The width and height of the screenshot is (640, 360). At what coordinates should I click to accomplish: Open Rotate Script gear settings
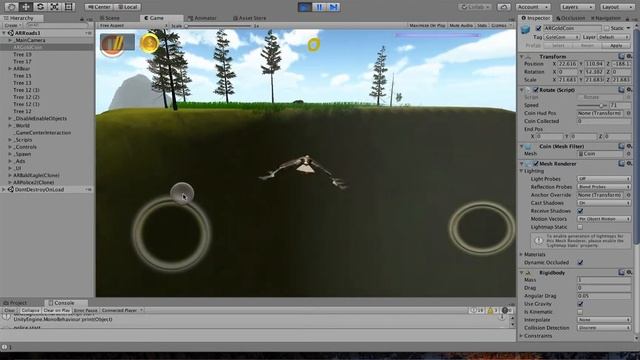(x=629, y=89)
